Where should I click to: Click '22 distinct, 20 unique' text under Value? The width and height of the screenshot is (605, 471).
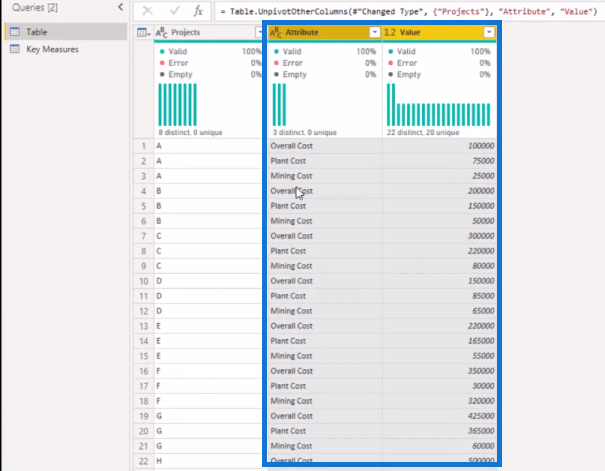[423, 133]
